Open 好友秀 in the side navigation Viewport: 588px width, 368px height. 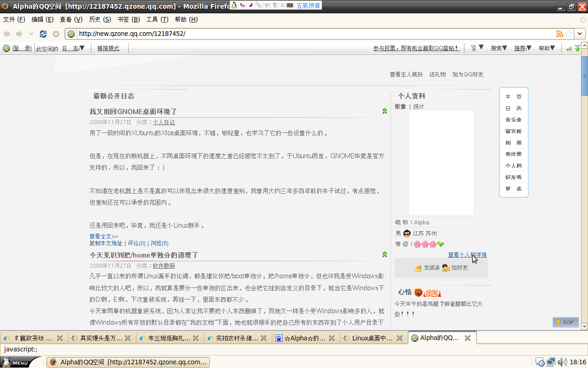(x=514, y=177)
